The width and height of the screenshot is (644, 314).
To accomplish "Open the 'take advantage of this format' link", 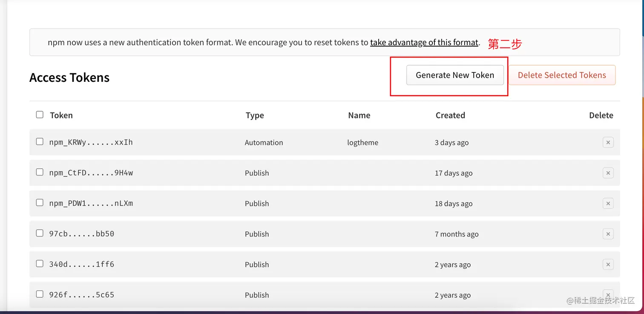I will tap(424, 42).
